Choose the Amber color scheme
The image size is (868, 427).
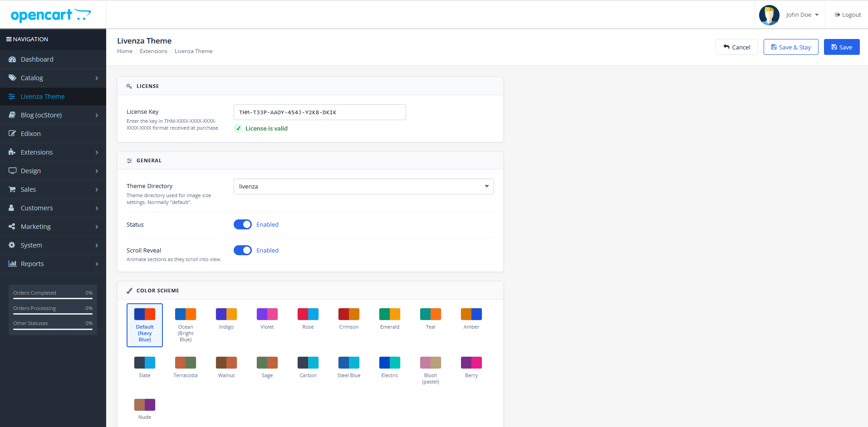pyautogui.click(x=471, y=319)
